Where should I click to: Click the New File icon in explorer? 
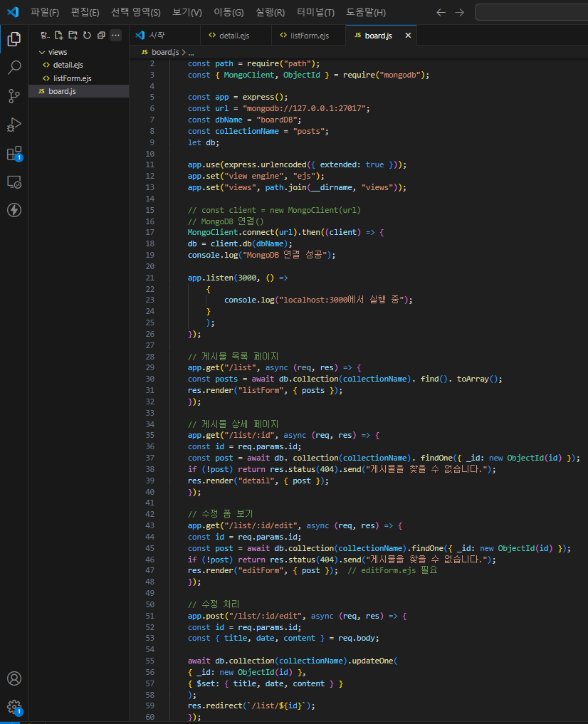(x=58, y=35)
